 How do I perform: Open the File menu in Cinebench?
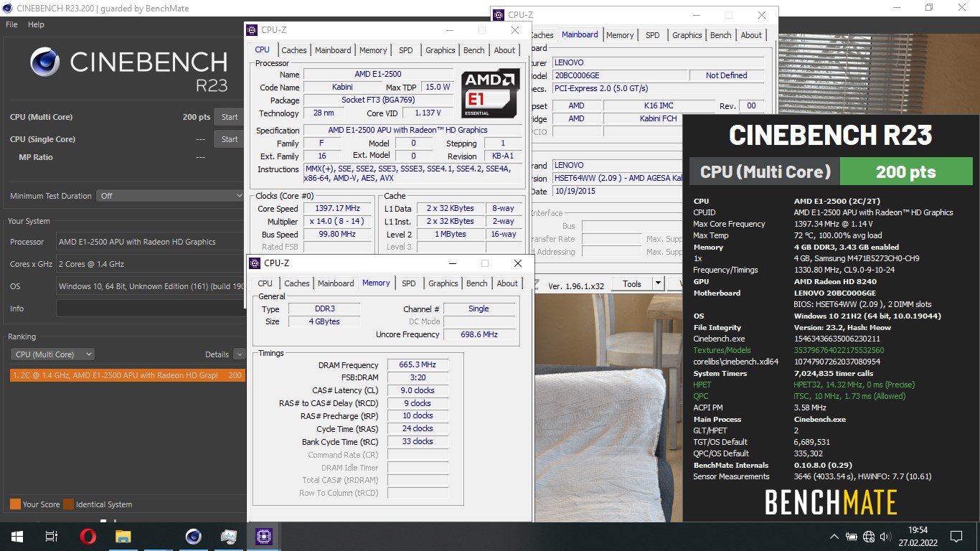click(11, 24)
